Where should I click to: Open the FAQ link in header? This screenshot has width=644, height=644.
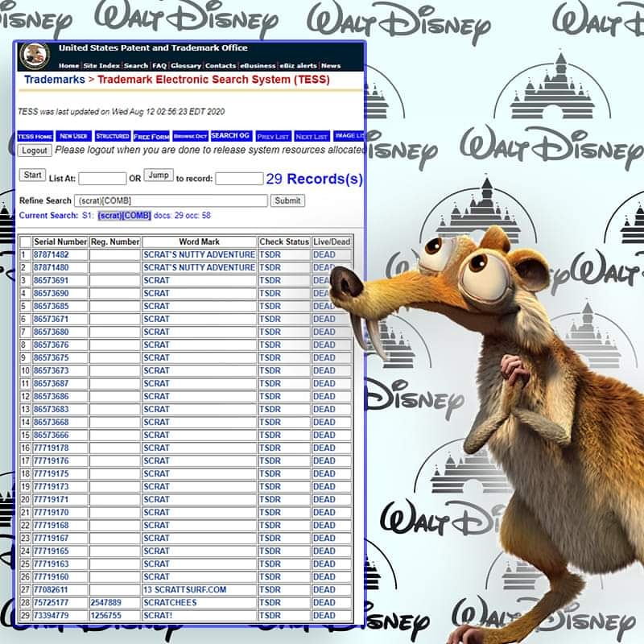pyautogui.click(x=159, y=66)
